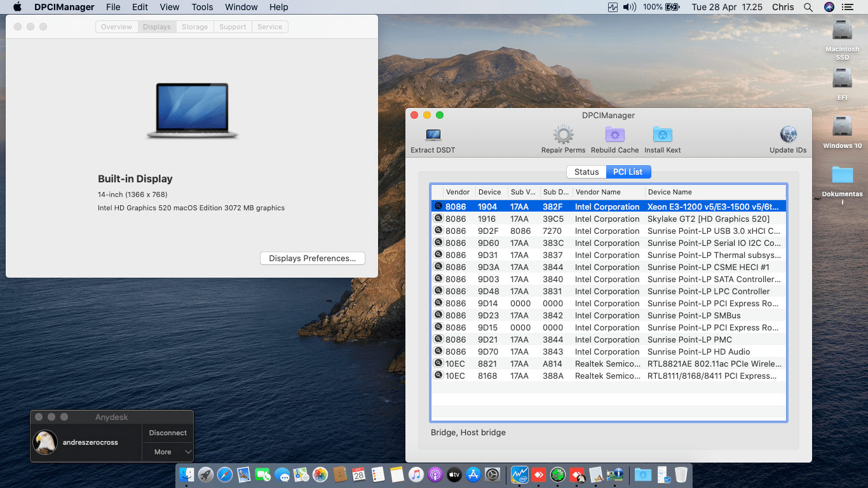The image size is (868, 488).
Task: Open Intel Power Gadget in the Dock
Action: click(x=520, y=475)
